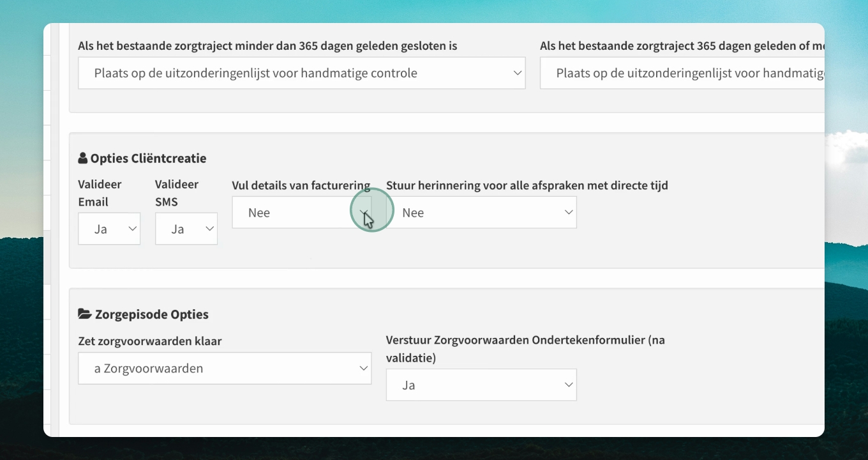Open dropdown for zorgtraject closed 365 days or more
This screenshot has width=868, height=460.
click(682, 73)
